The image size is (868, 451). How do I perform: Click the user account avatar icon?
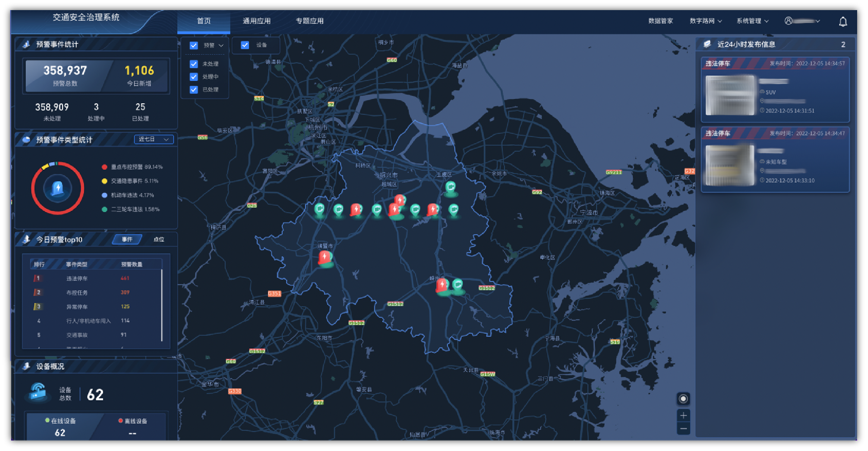(x=788, y=21)
